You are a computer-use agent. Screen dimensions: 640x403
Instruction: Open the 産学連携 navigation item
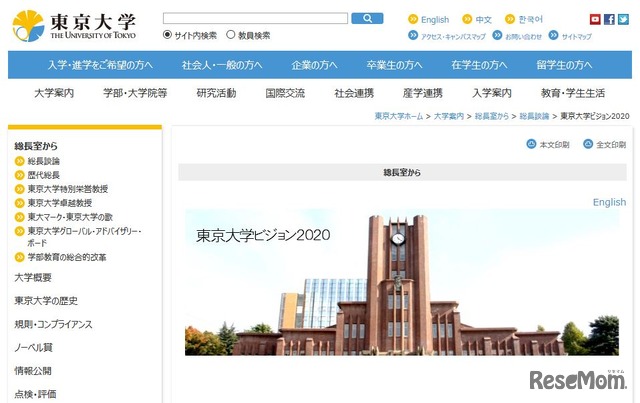point(422,93)
